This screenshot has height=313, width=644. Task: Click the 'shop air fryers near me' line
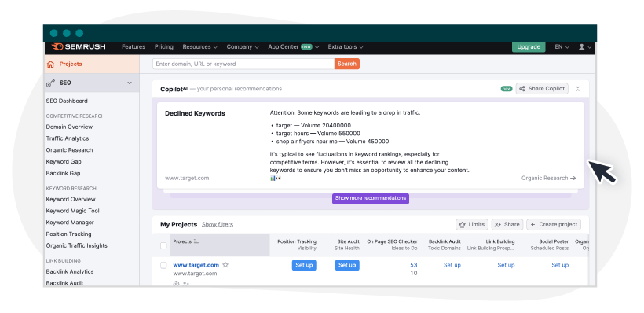coord(332,142)
